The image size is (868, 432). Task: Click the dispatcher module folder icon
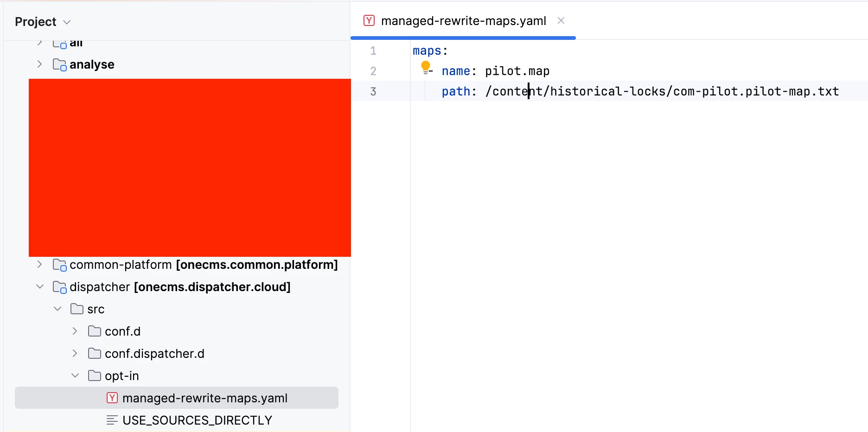[x=59, y=287]
